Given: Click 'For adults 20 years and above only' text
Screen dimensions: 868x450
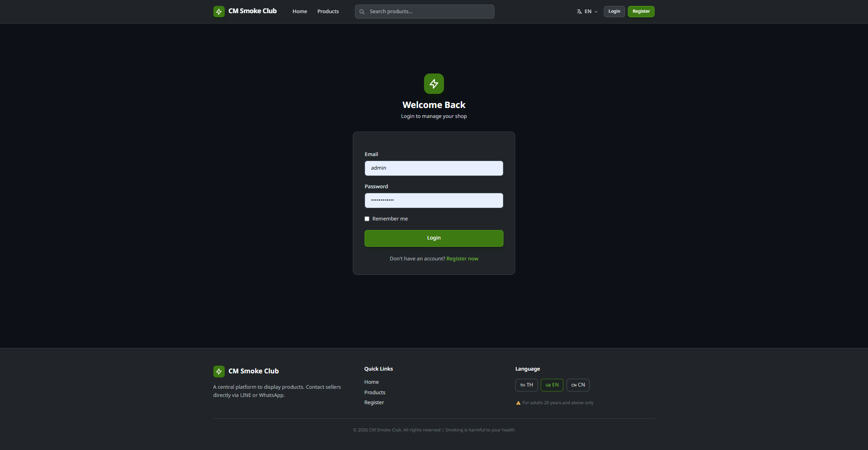Looking at the screenshot, I should [558, 403].
